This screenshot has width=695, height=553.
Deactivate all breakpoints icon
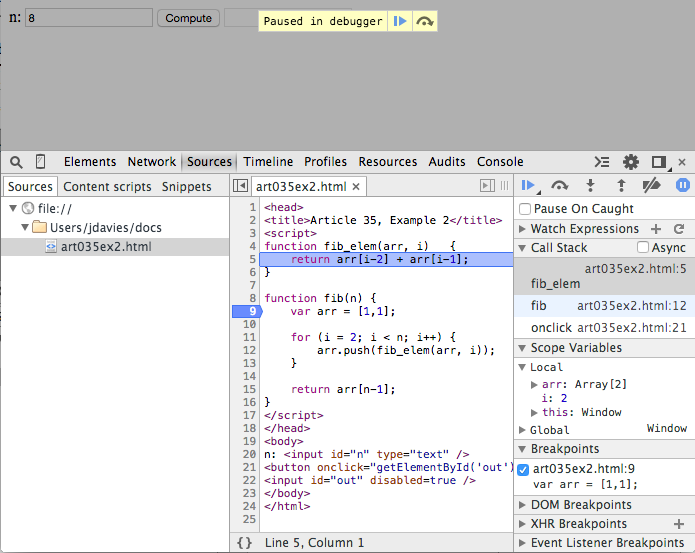[x=652, y=185]
